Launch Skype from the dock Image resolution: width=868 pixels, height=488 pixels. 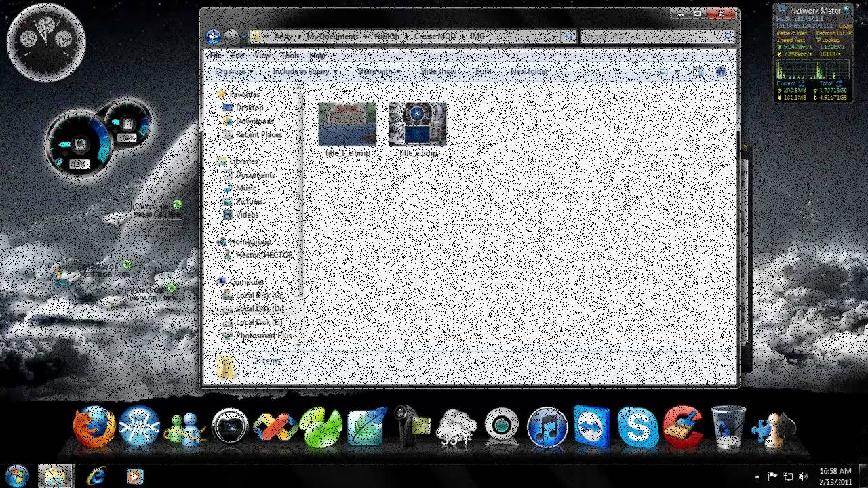(x=637, y=427)
